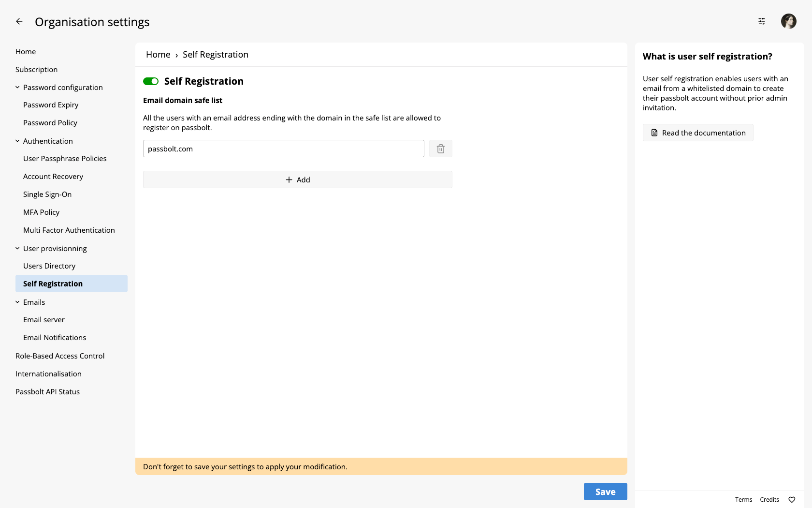
Task: Click the 'Don't forget to save' warning banner
Action: pos(381,466)
